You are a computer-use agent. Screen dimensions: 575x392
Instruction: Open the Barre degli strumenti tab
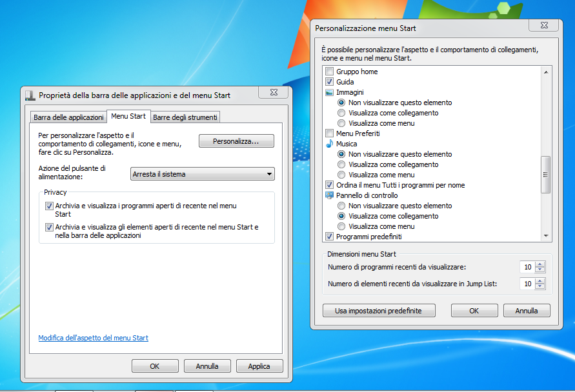click(185, 117)
